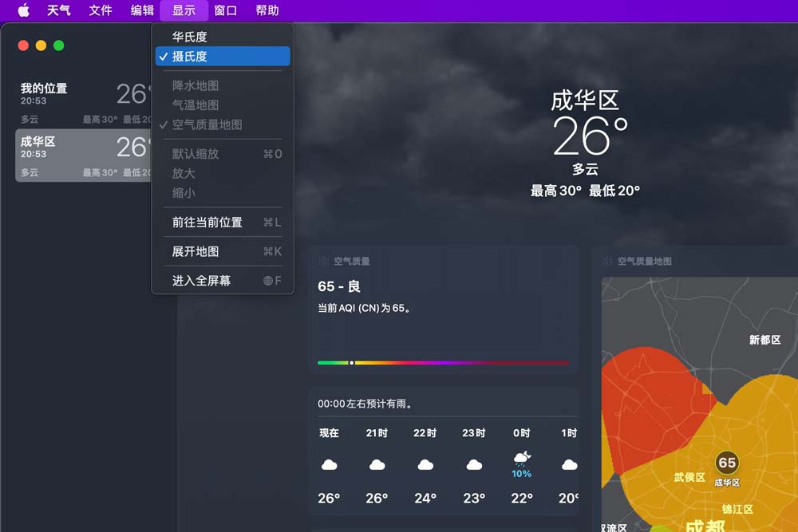Click the cloud icon under 23时
The image size is (798, 532).
(x=474, y=464)
